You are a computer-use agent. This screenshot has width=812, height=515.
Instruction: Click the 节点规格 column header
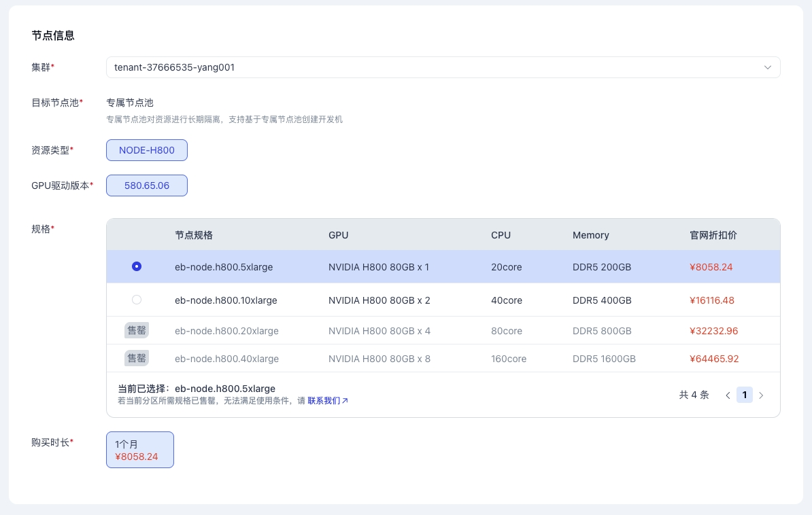tap(194, 235)
